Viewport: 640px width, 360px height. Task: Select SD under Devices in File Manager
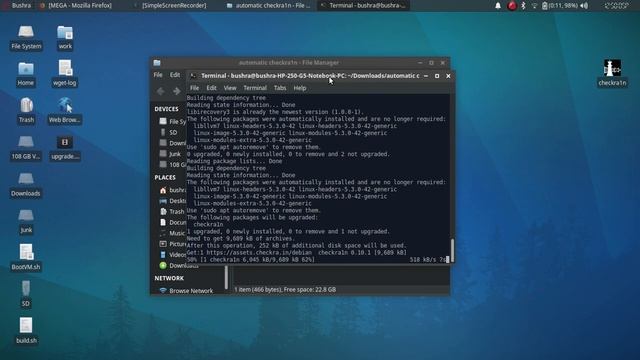(x=169, y=132)
